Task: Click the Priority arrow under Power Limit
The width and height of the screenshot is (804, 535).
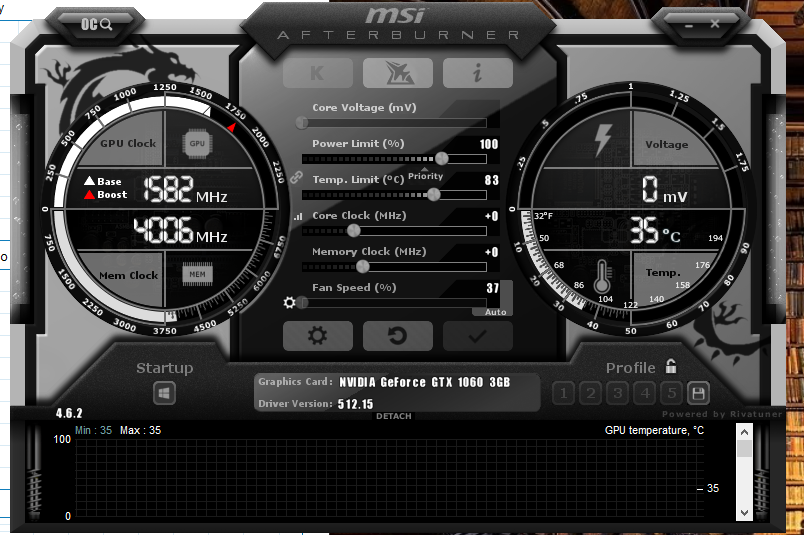Action: coord(425,169)
